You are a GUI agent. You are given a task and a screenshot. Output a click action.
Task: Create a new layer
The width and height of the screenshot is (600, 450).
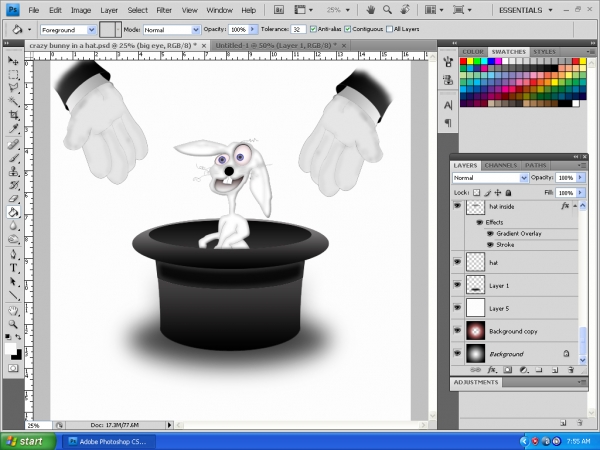tap(555, 370)
